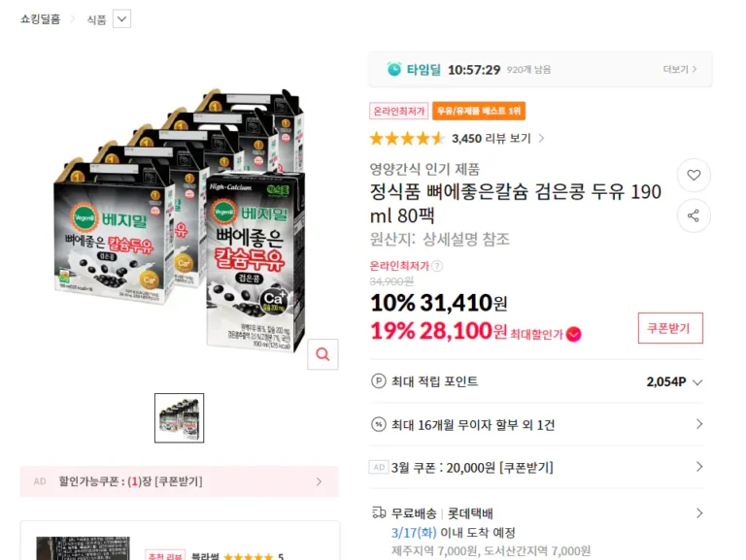746x560 pixels.
Task: Click the heart wishlist icon
Action: (694, 176)
